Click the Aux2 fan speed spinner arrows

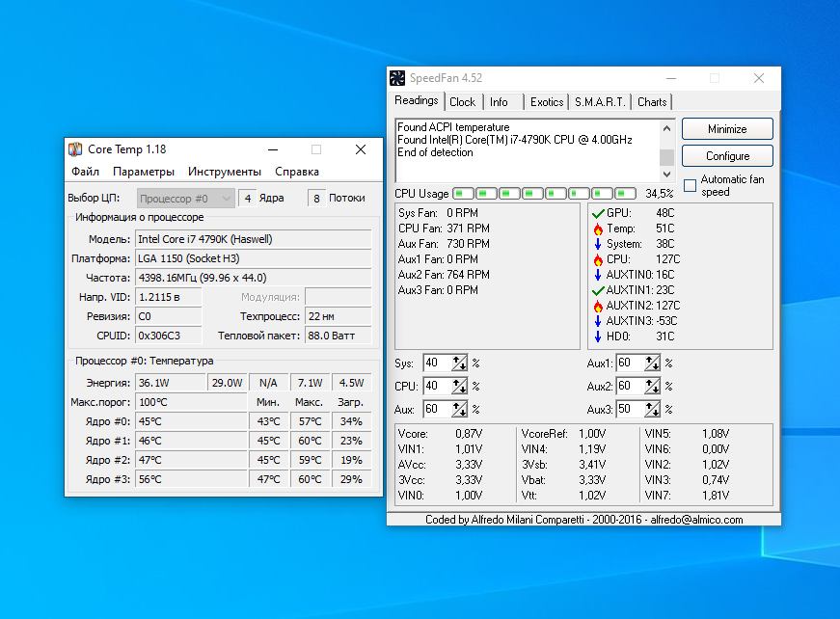tap(652, 386)
